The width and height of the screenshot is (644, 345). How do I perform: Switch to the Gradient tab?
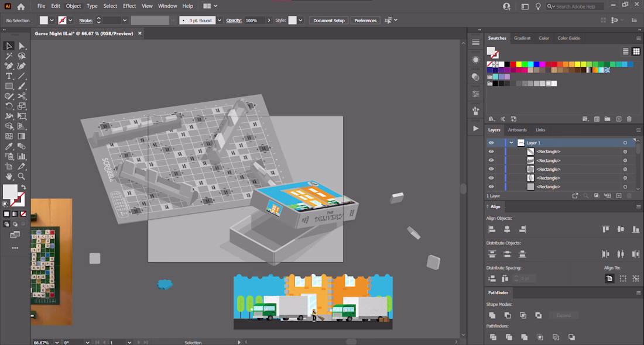pyautogui.click(x=522, y=38)
